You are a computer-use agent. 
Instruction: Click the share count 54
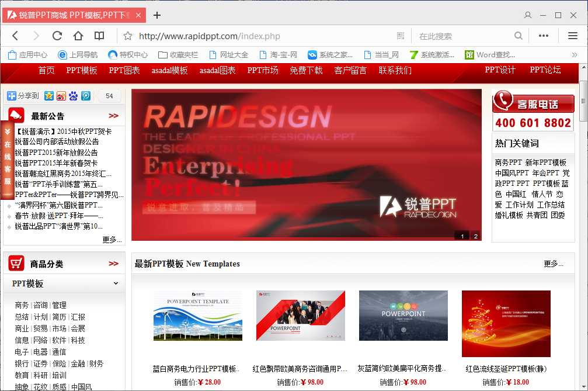coord(110,96)
